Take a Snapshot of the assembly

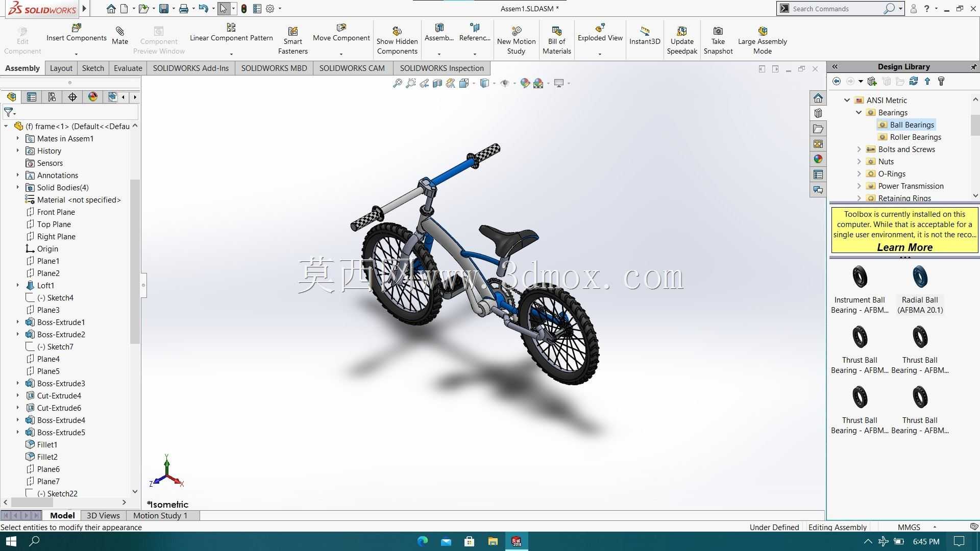point(718,31)
